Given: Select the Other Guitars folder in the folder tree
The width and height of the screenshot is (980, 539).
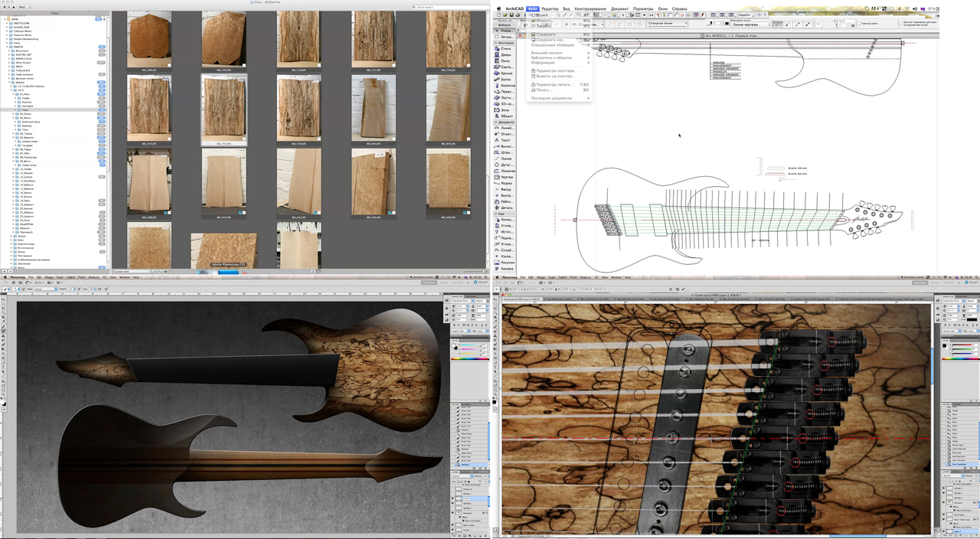Looking at the screenshot, I should pyautogui.click(x=23, y=63).
